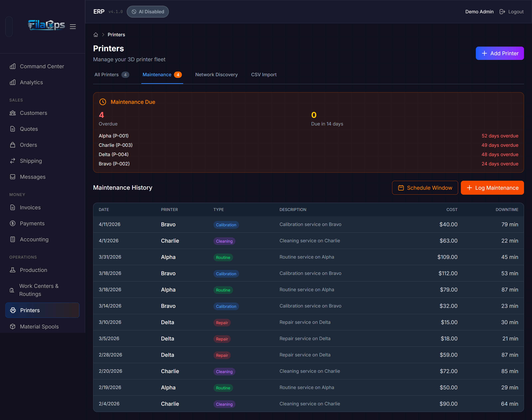The width and height of the screenshot is (532, 420).
Task: Click the Logout arrow icon
Action: point(502,11)
